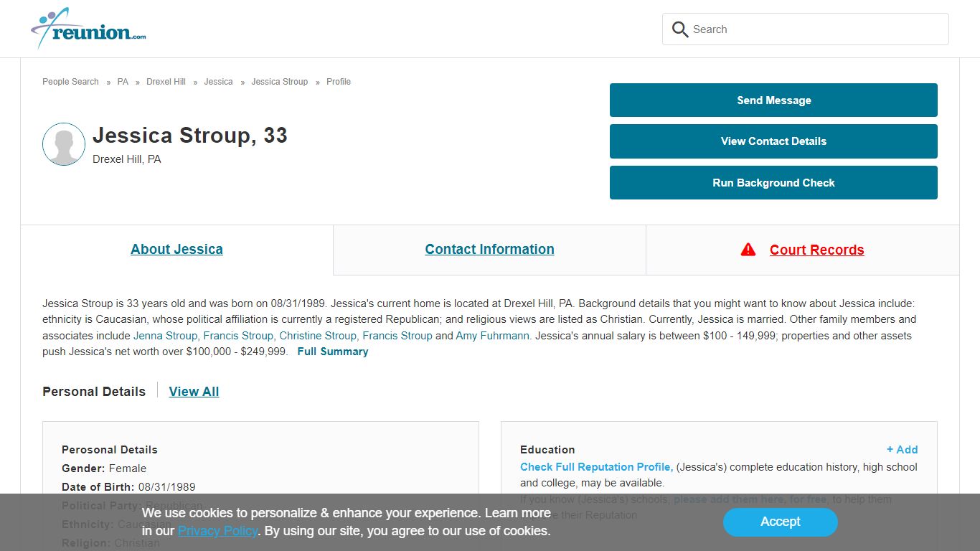
Task: Open Amy Fuhrmann's profile link
Action: (x=494, y=336)
